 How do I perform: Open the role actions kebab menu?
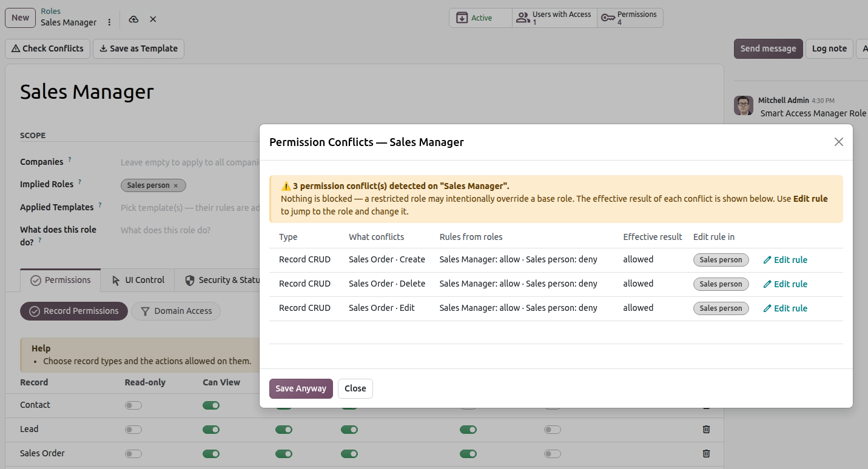[109, 22]
